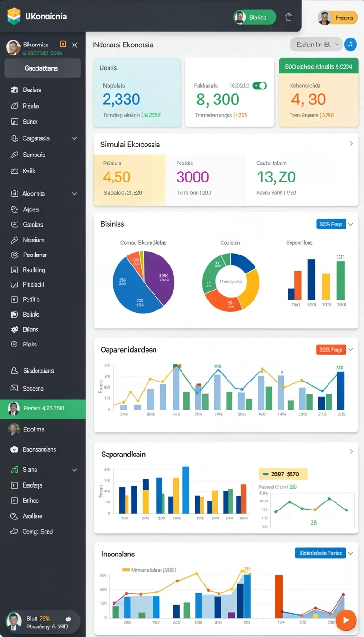Select the Gaodattens sidebar tab
Image resolution: width=364 pixels, height=637 pixels.
(43, 68)
